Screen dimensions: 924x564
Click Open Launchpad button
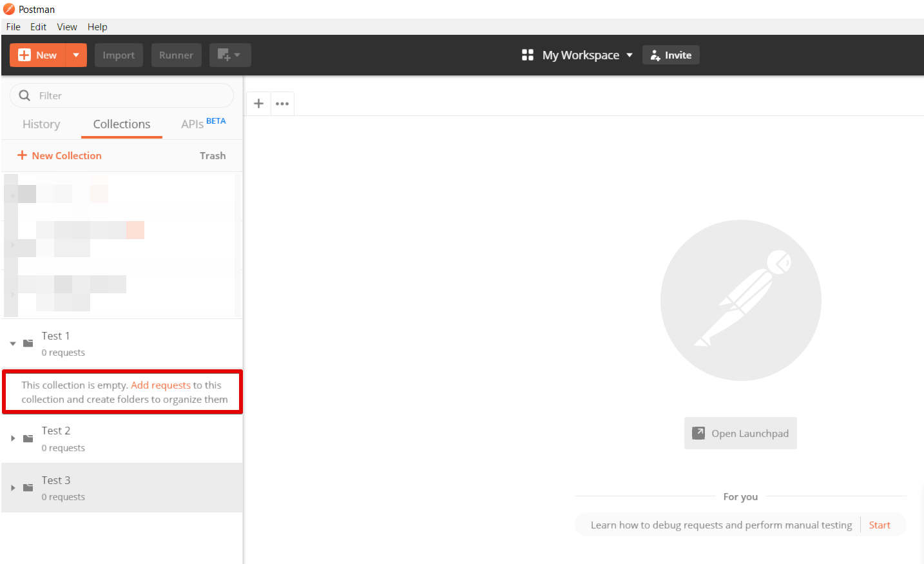tap(740, 433)
